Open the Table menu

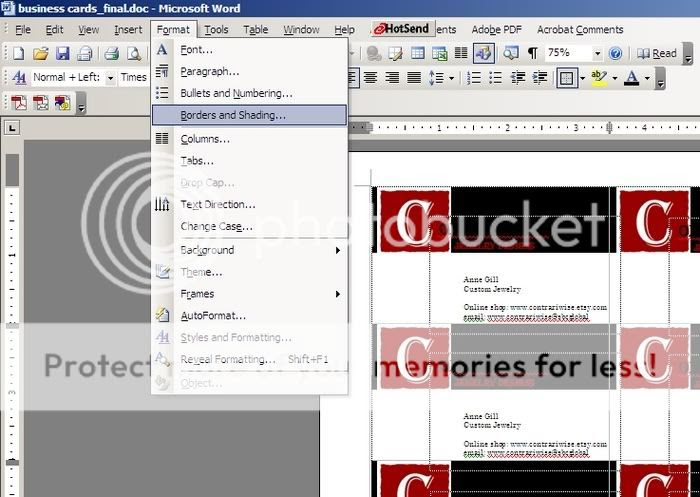pos(255,29)
